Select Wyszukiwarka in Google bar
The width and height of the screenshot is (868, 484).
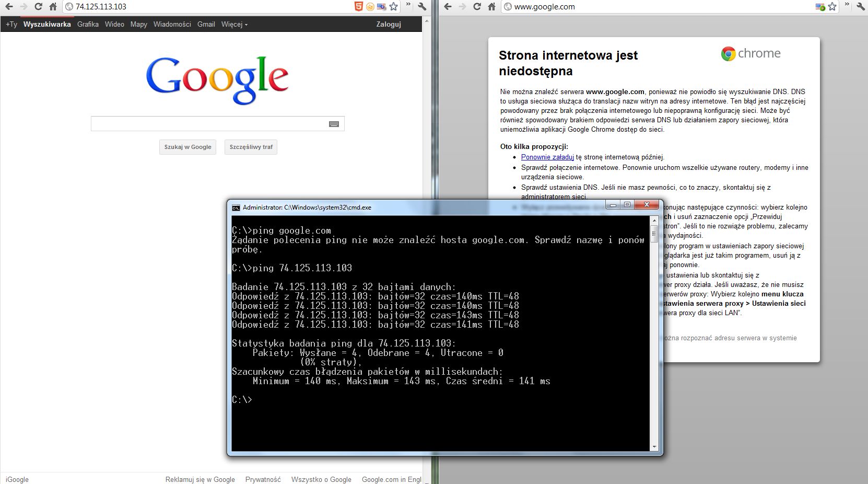coord(47,24)
